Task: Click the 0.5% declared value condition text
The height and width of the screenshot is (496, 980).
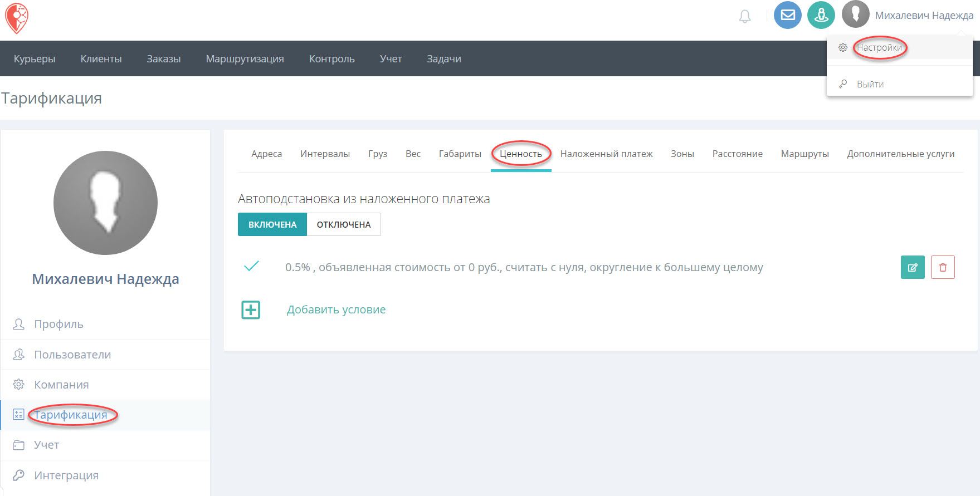Action: tap(524, 267)
